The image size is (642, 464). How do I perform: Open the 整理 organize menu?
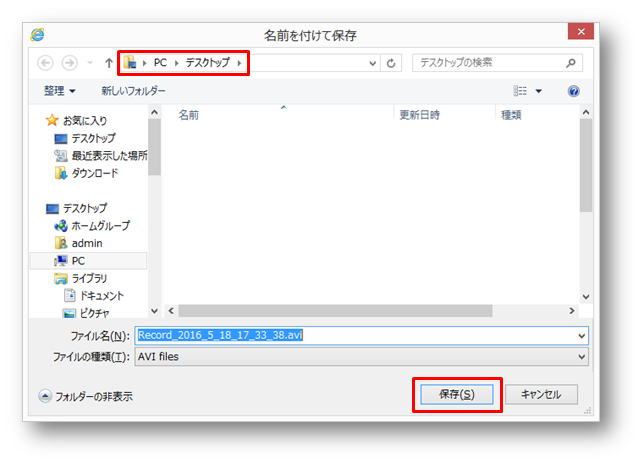[x=60, y=91]
